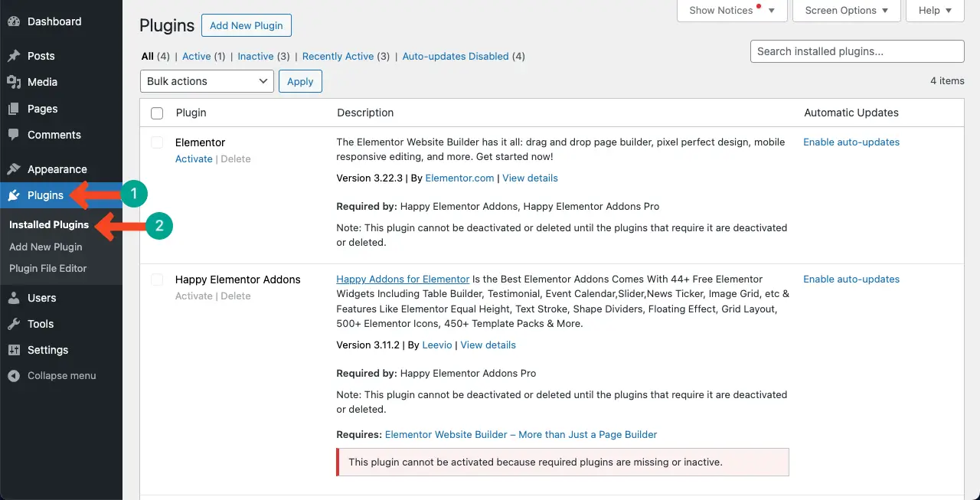
Task: Open Elementor Website Builder requires link
Action: (x=521, y=434)
